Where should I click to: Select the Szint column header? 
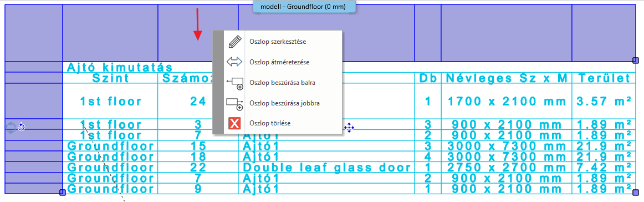[x=110, y=78]
